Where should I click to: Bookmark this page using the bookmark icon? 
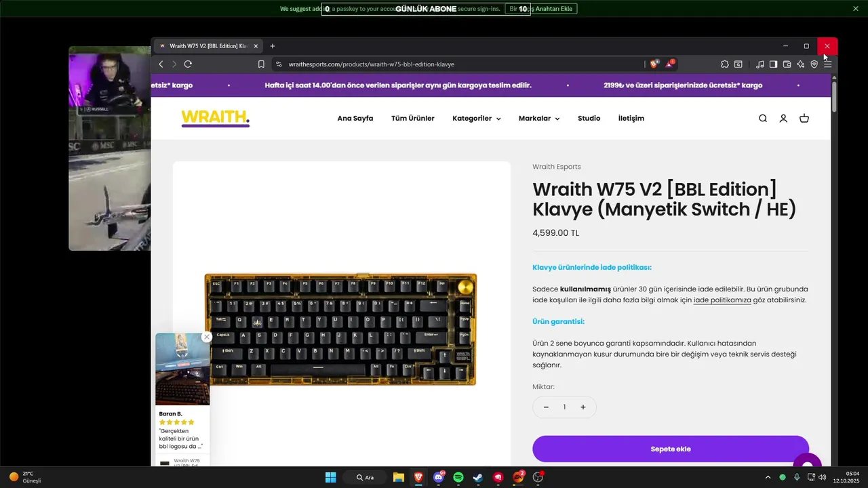[x=261, y=64]
